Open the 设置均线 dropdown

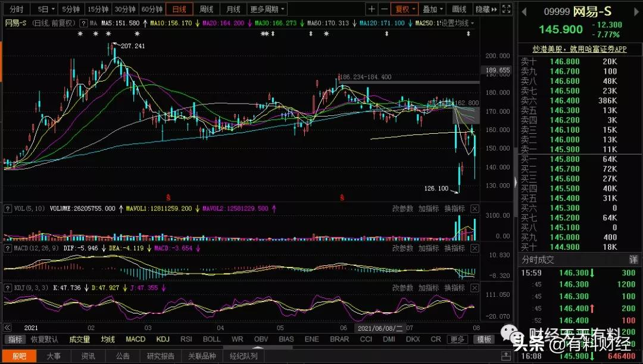point(458,23)
